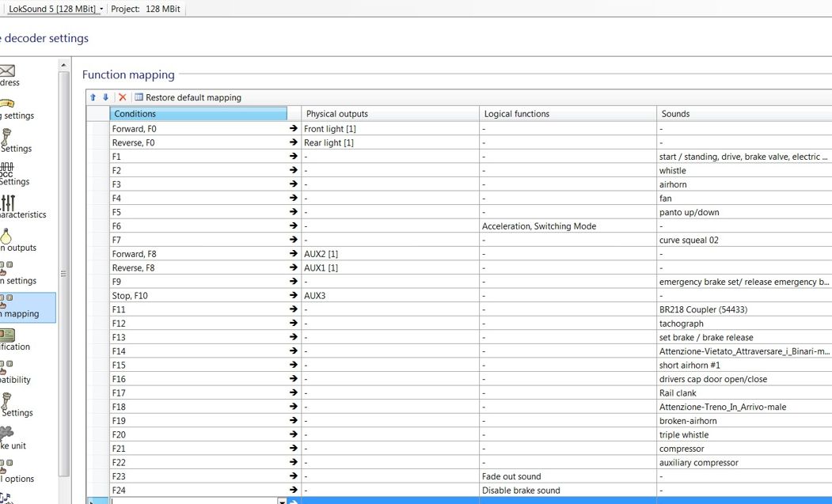Click the move row down arrow
Image resolution: width=832 pixels, height=504 pixels.
[x=105, y=97]
